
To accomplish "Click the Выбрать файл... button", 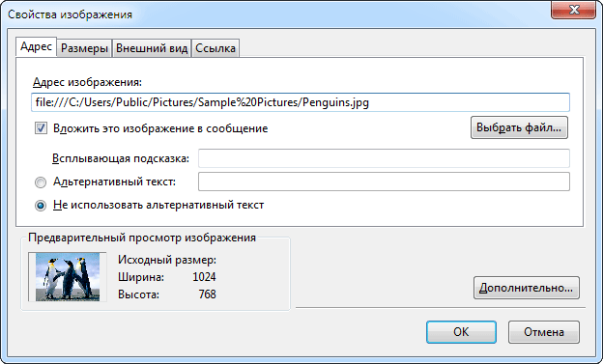I will (x=519, y=127).
